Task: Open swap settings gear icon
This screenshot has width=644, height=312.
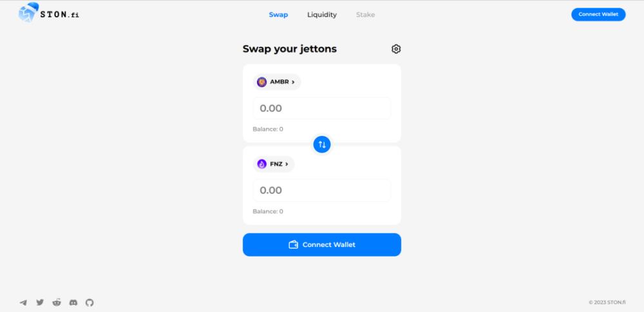Action: click(x=396, y=49)
